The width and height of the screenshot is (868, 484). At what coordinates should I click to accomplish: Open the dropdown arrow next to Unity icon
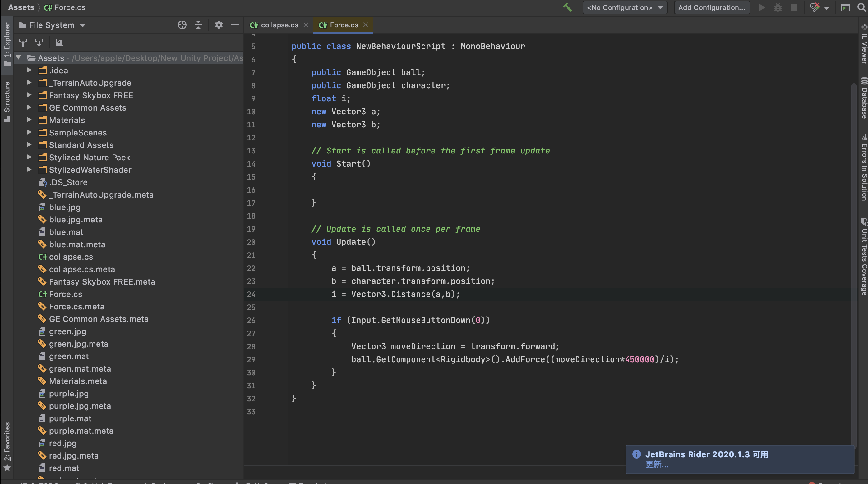(x=827, y=8)
